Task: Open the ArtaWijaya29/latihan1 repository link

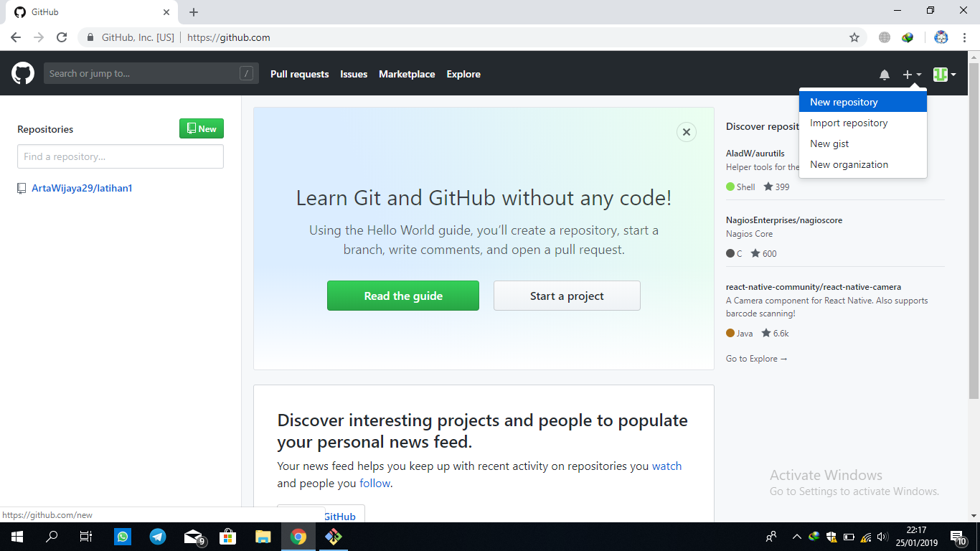Action: coord(82,188)
